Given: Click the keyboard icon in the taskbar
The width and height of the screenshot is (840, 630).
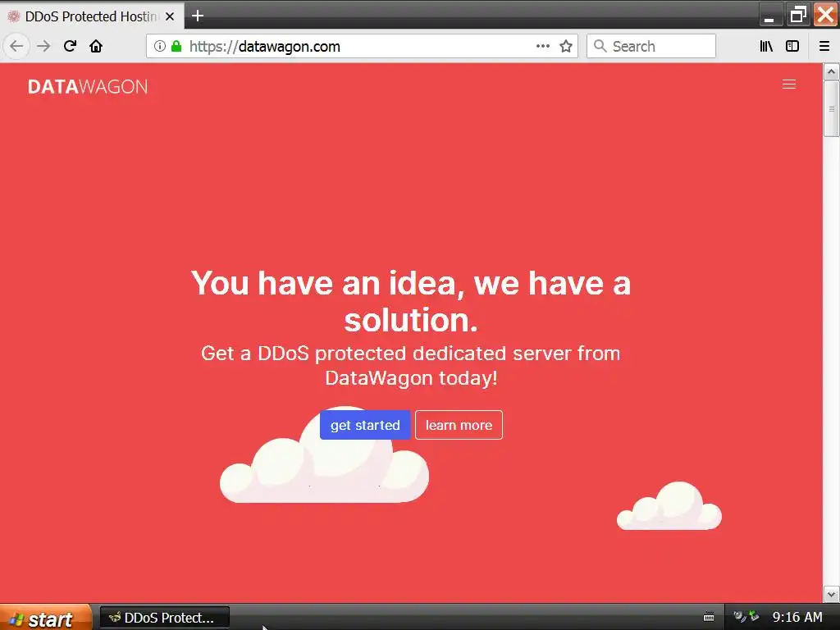Looking at the screenshot, I should click(708, 617).
